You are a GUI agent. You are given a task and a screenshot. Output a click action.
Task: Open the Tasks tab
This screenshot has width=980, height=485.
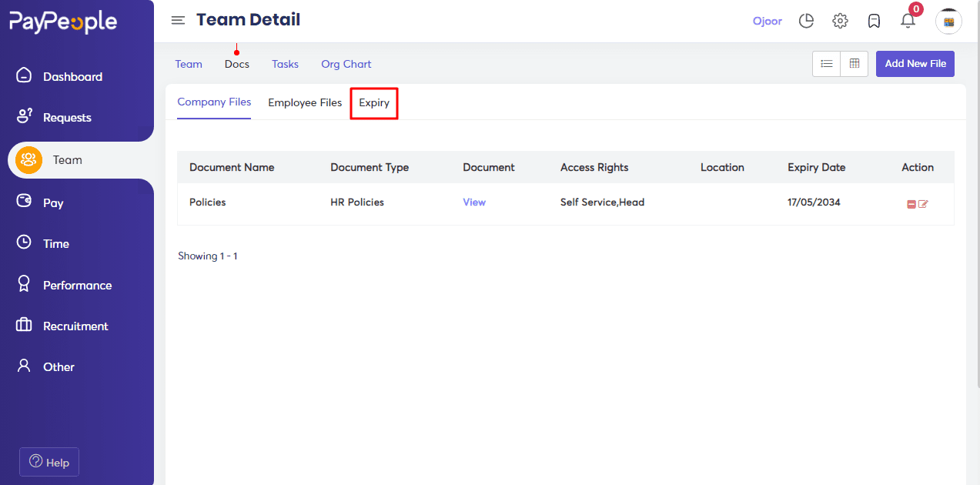[x=285, y=64]
